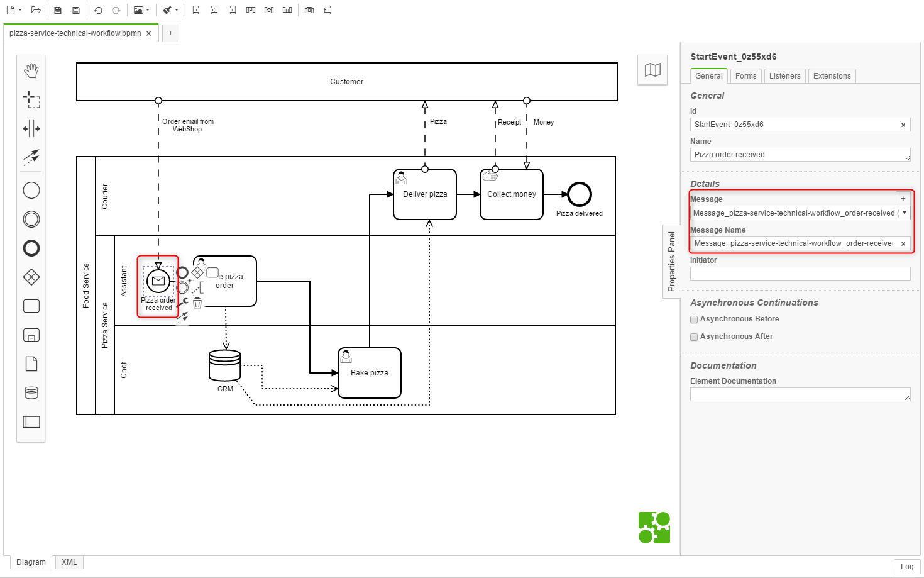Screen dimensions: 924x578
Task: Create a gateway from the palette diamond
Action: 31,277
